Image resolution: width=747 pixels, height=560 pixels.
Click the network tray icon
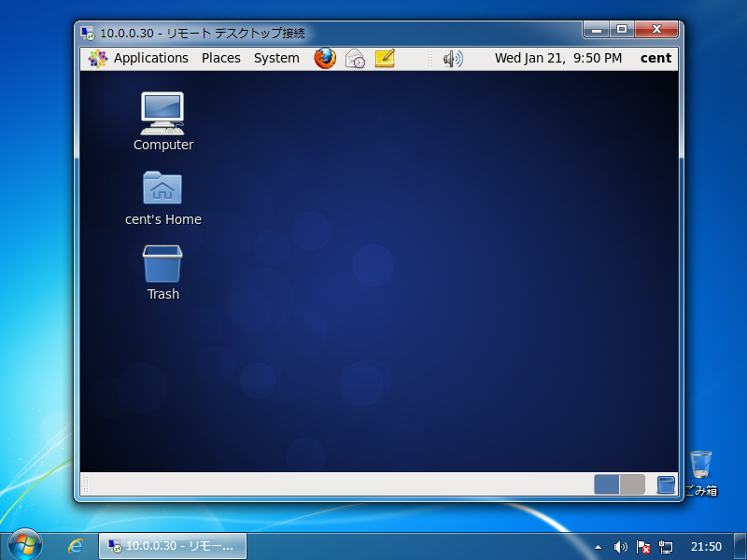[666, 547]
